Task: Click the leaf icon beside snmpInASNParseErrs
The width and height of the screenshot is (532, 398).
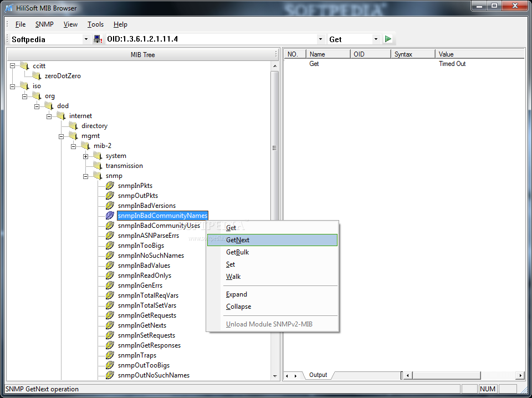Action: click(110, 235)
